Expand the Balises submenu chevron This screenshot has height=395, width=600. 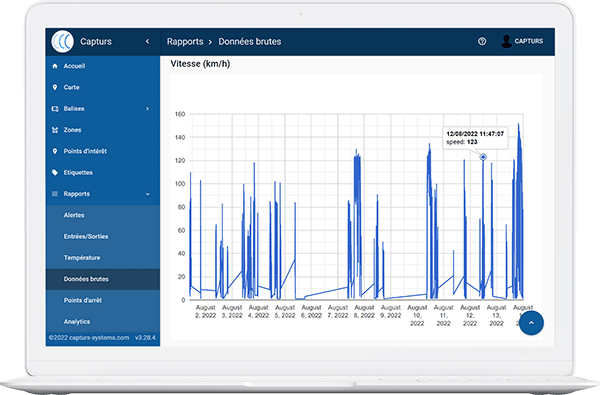click(148, 109)
